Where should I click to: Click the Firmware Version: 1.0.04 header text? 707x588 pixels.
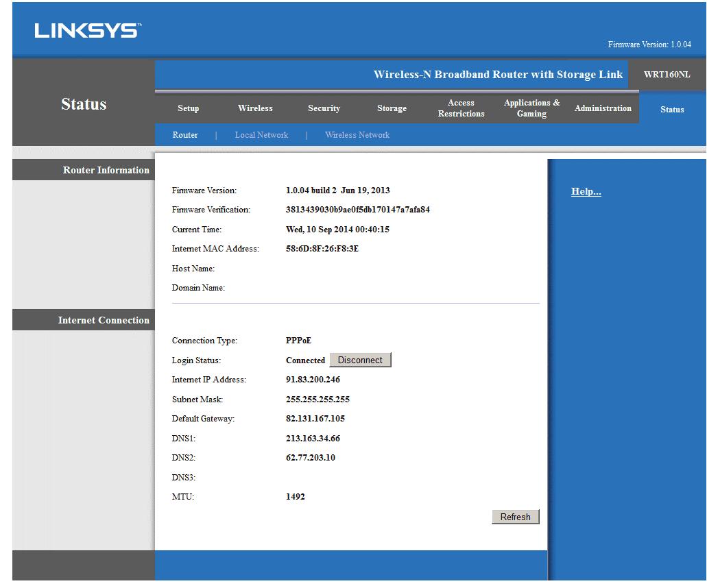coord(649,44)
